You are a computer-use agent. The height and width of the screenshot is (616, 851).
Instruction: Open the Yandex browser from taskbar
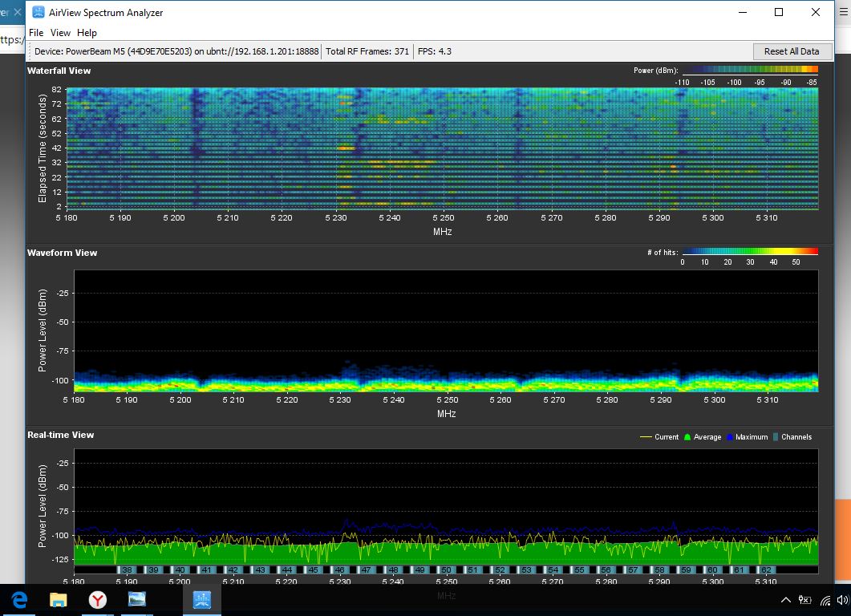[97, 599]
